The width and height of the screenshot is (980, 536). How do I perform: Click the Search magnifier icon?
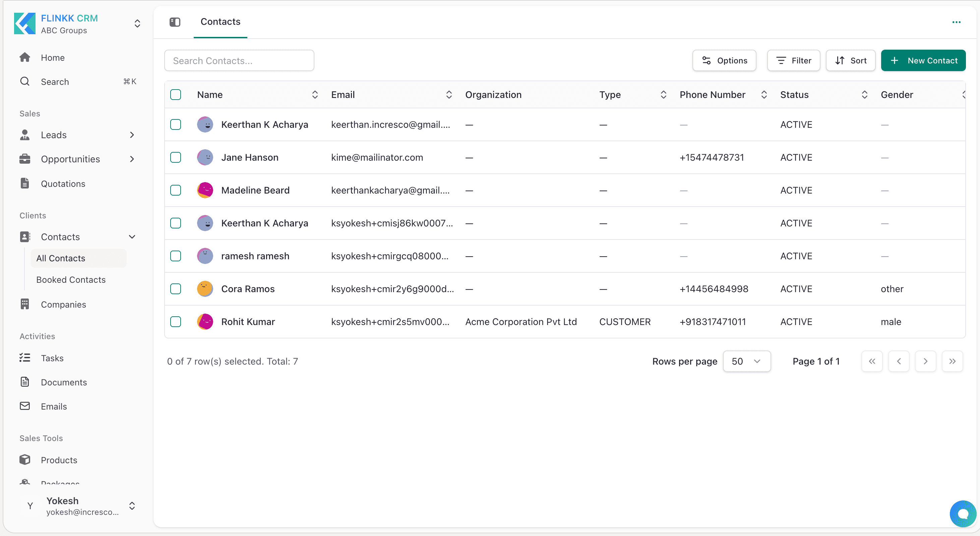coord(25,82)
